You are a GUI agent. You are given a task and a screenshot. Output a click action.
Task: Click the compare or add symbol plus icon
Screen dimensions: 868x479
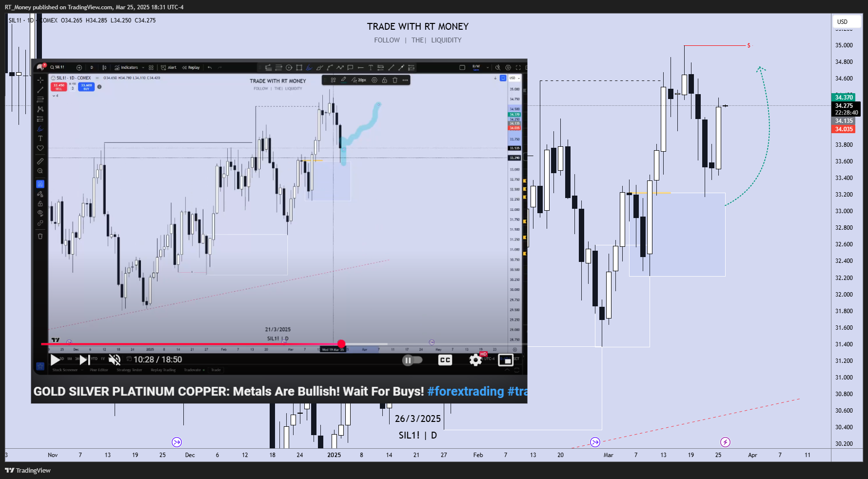tap(79, 67)
